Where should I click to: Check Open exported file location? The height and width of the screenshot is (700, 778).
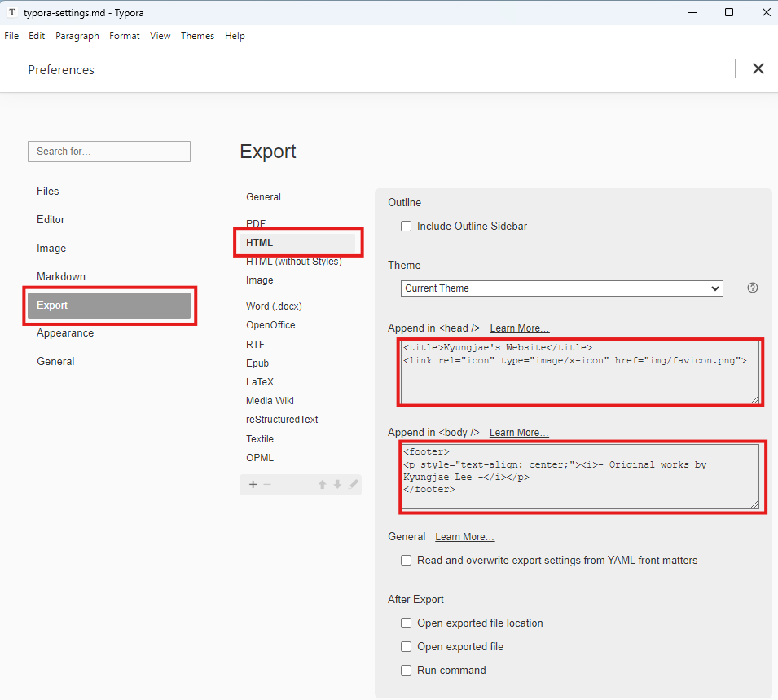click(406, 623)
